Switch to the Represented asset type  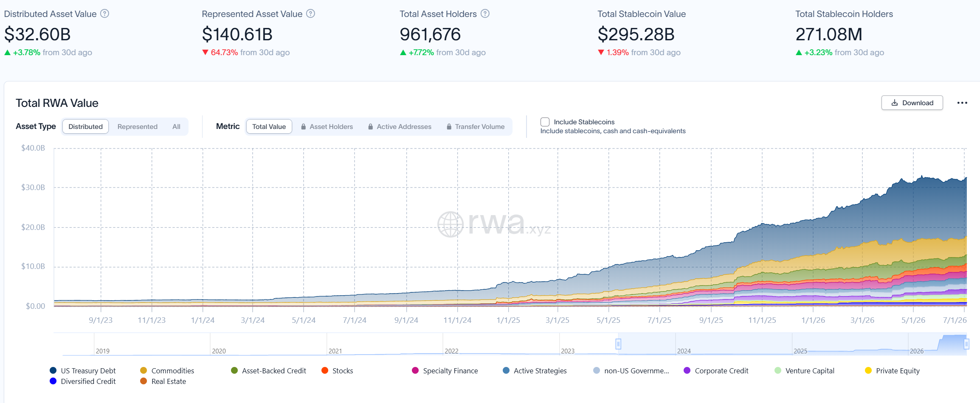tap(137, 126)
